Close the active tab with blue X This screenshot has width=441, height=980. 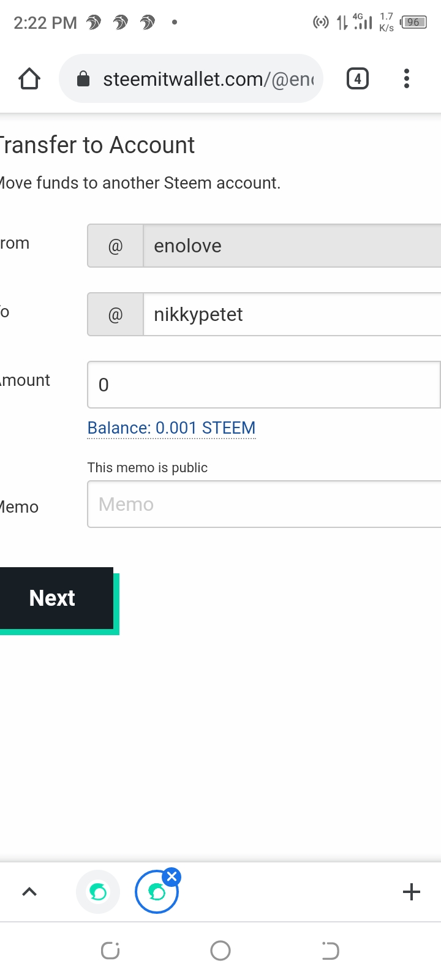pos(172,876)
